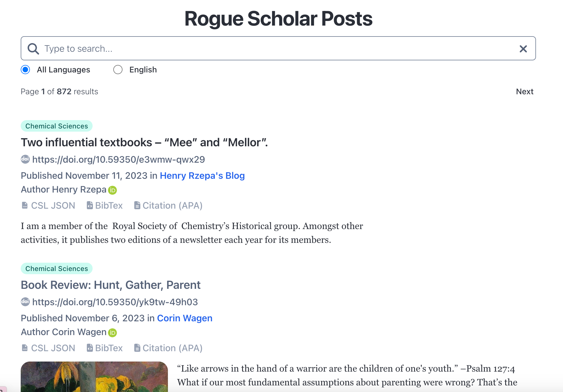Click the DOI icon for Mee and Mellor post
The height and width of the screenshot is (392, 563).
pyautogui.click(x=25, y=159)
